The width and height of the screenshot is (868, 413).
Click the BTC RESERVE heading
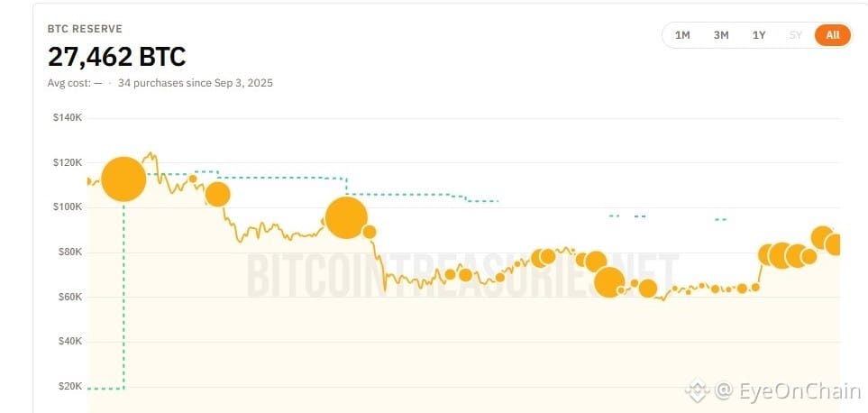85,29
